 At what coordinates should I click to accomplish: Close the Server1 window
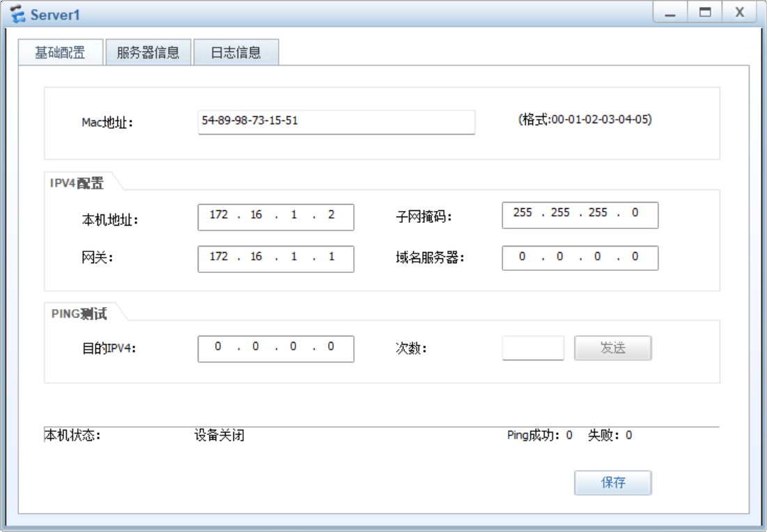pyautogui.click(x=740, y=13)
